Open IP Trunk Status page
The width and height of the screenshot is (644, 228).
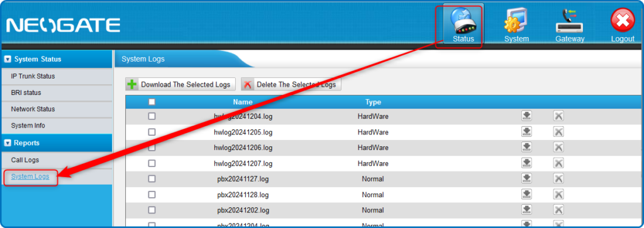(33, 76)
